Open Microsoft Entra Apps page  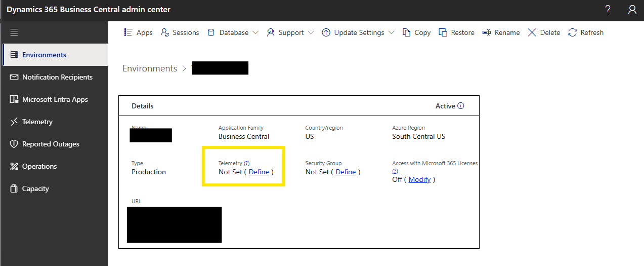(x=55, y=99)
